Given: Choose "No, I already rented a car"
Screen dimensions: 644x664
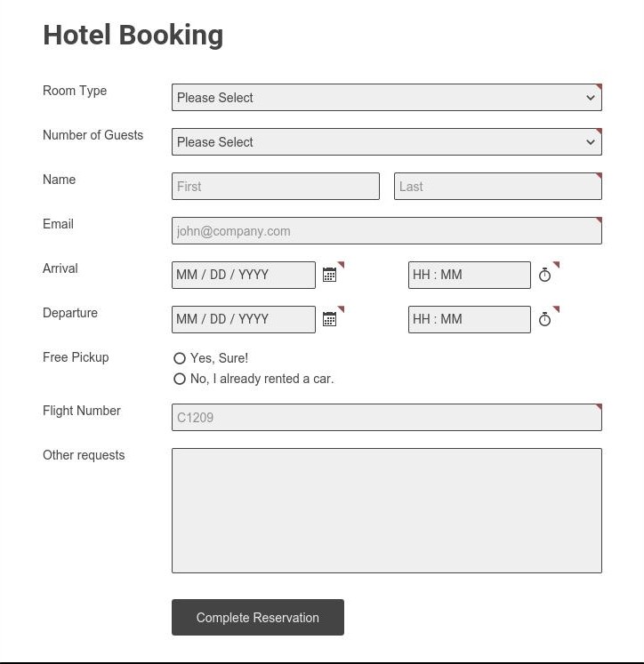Looking at the screenshot, I should coord(180,379).
